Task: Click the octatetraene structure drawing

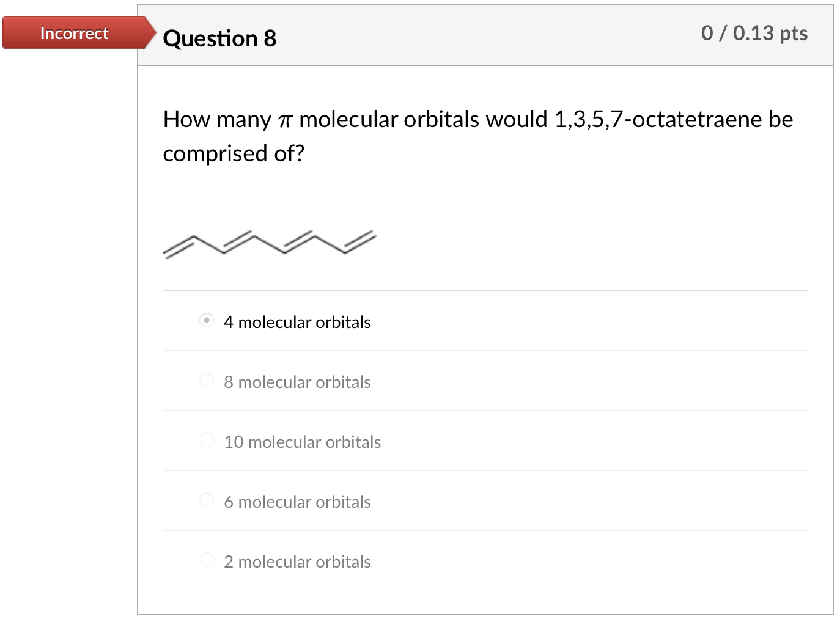Action: [x=269, y=243]
